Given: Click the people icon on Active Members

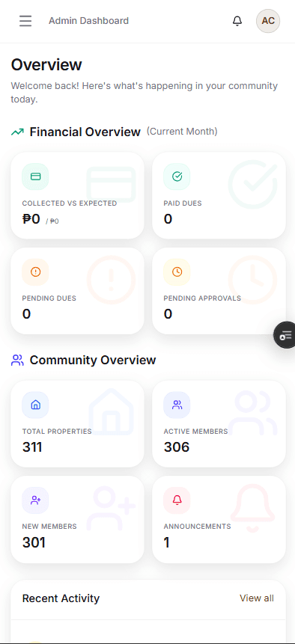Looking at the screenshot, I should [x=177, y=405].
